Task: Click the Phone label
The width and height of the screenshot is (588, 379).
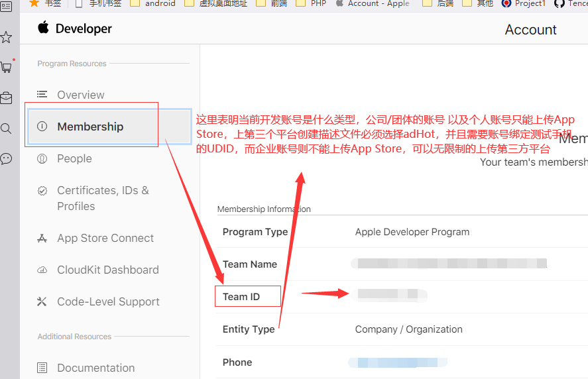Action: tap(237, 362)
